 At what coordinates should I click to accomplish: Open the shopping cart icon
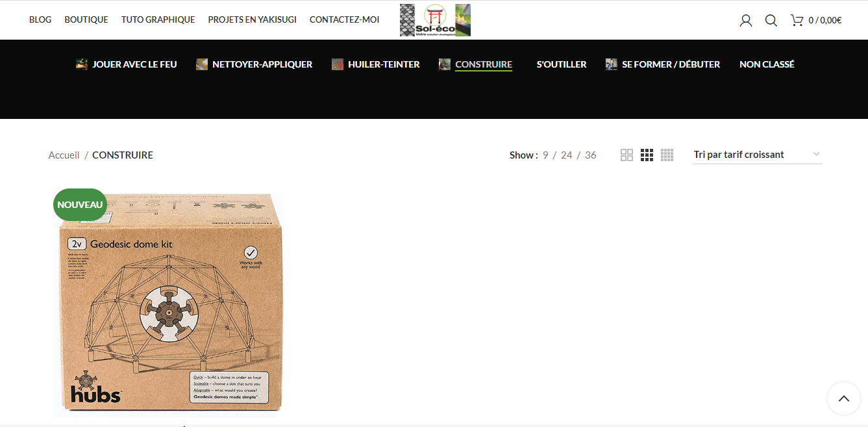pyautogui.click(x=797, y=20)
